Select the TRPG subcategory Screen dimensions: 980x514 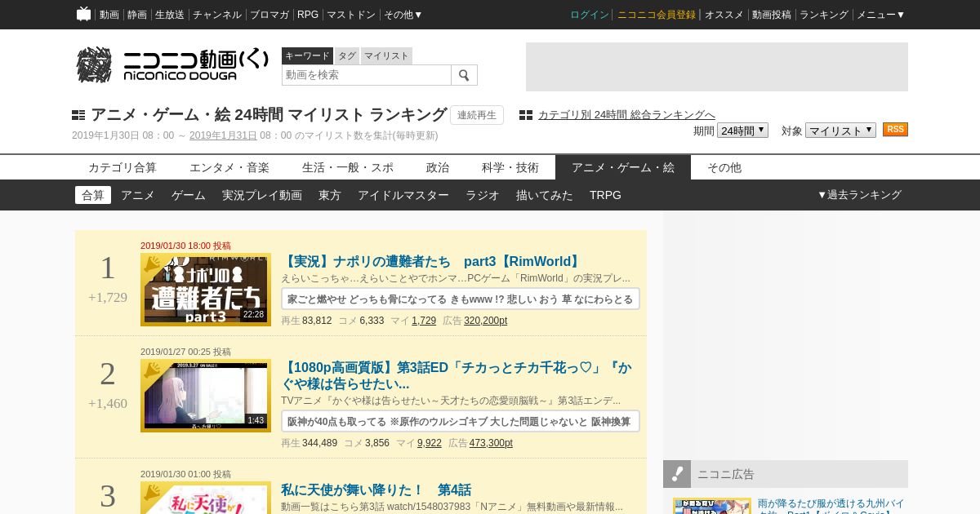click(605, 195)
